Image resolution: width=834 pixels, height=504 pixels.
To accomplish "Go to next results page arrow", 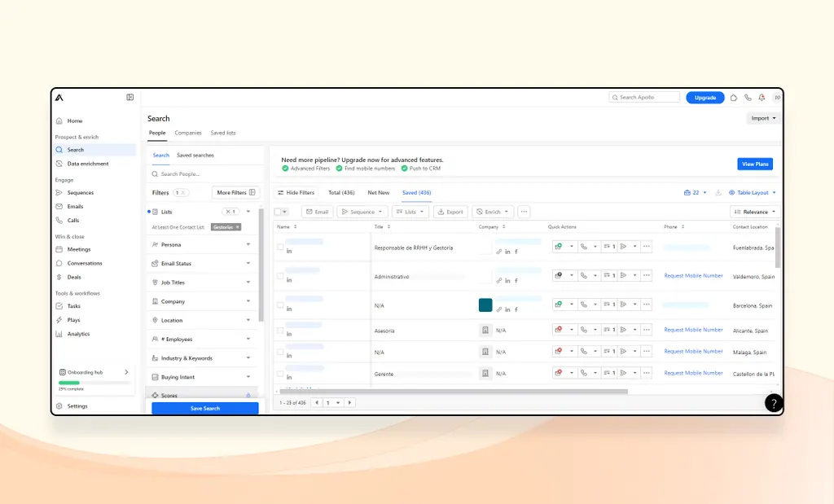I will click(x=349, y=402).
